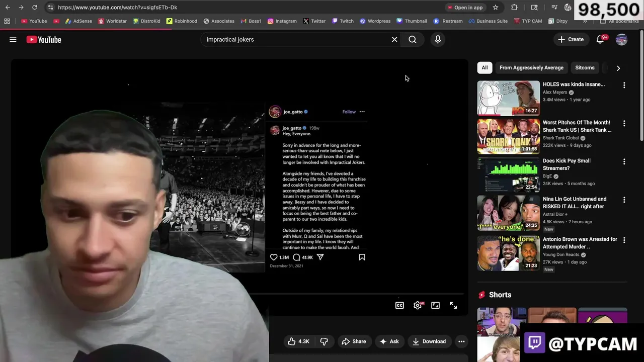This screenshot has width=644, height=362.
Task: Open the Restream bookmark
Action: point(448,21)
